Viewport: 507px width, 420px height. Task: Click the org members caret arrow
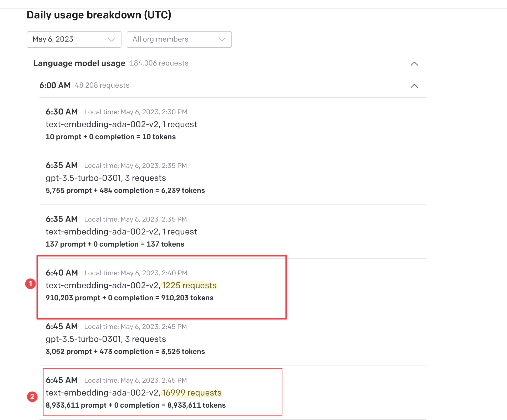(221, 39)
